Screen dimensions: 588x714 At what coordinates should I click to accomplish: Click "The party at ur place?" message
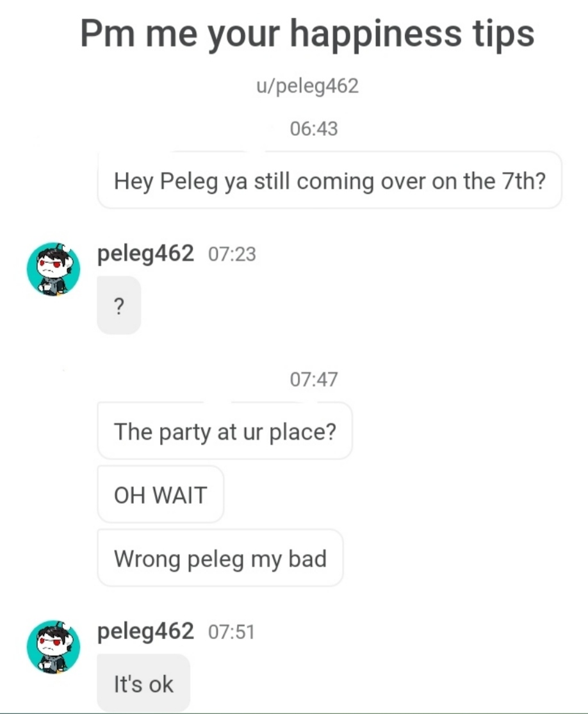tap(224, 431)
